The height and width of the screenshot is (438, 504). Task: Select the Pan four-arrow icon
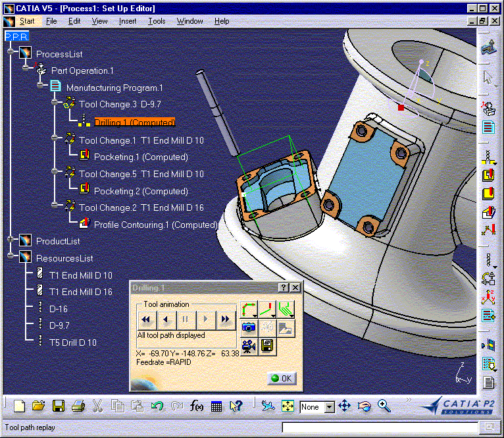click(345, 406)
